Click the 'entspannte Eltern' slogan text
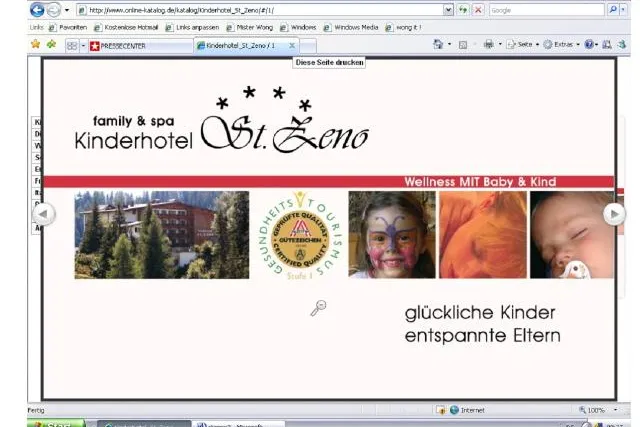 [x=482, y=336]
